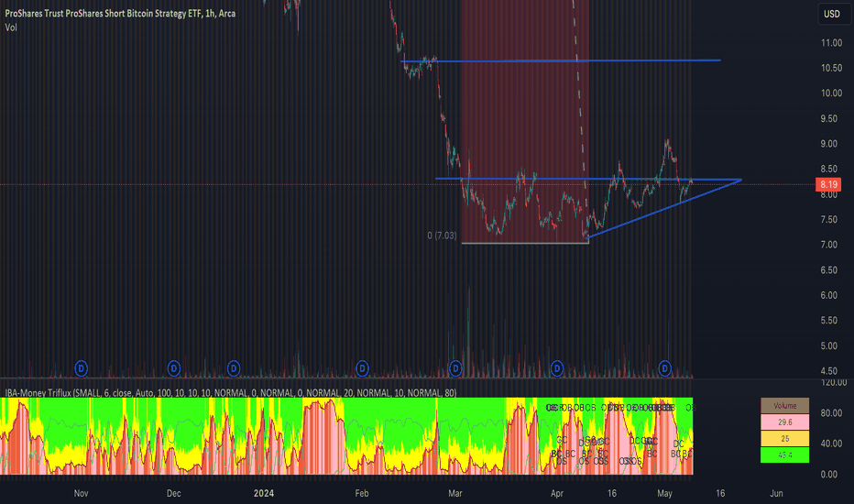
Task: Select the dividend marker above the May label
Action: click(664, 369)
